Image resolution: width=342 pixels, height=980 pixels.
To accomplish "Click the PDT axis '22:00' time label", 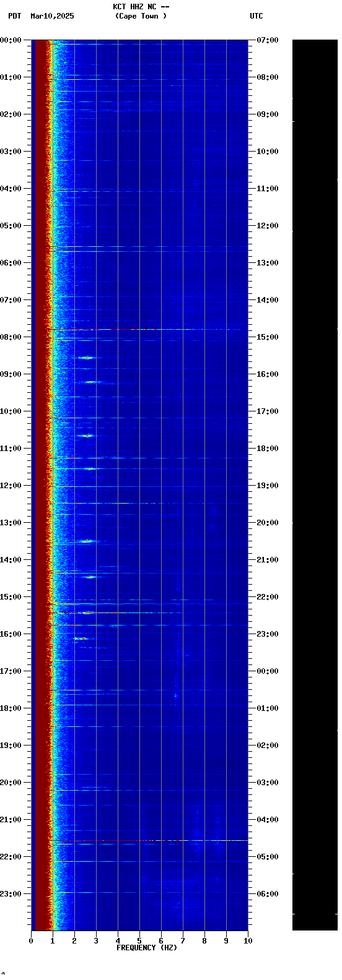I will coord(11,857).
